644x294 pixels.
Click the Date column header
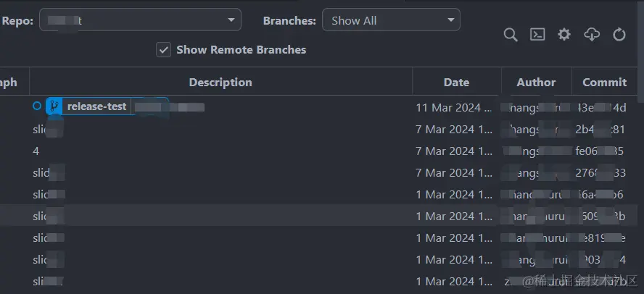click(x=456, y=83)
